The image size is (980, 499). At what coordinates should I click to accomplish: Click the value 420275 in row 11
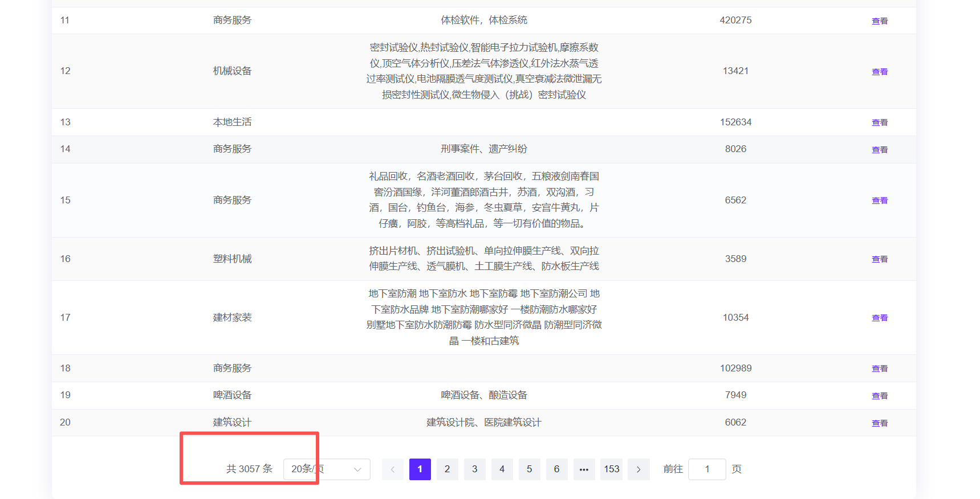[735, 20]
